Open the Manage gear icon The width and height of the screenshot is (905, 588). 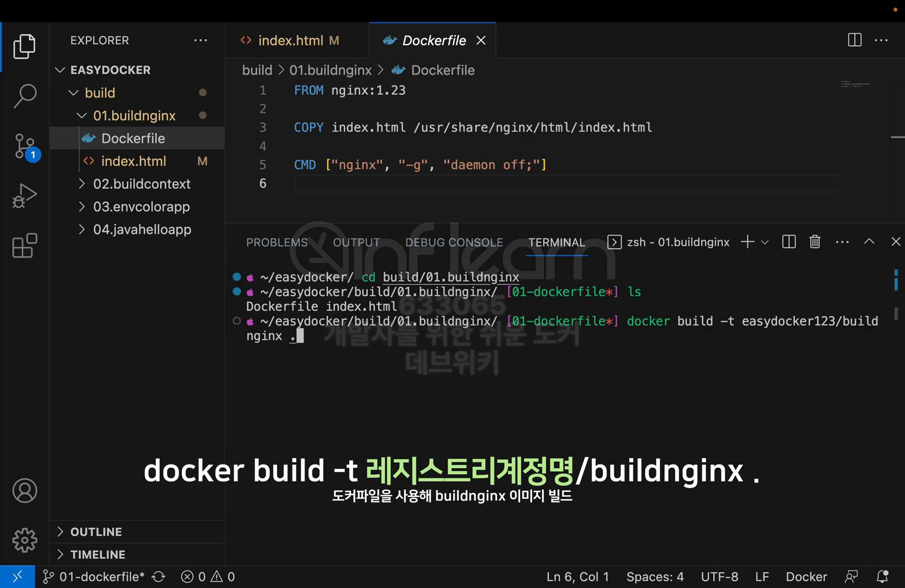tap(25, 540)
